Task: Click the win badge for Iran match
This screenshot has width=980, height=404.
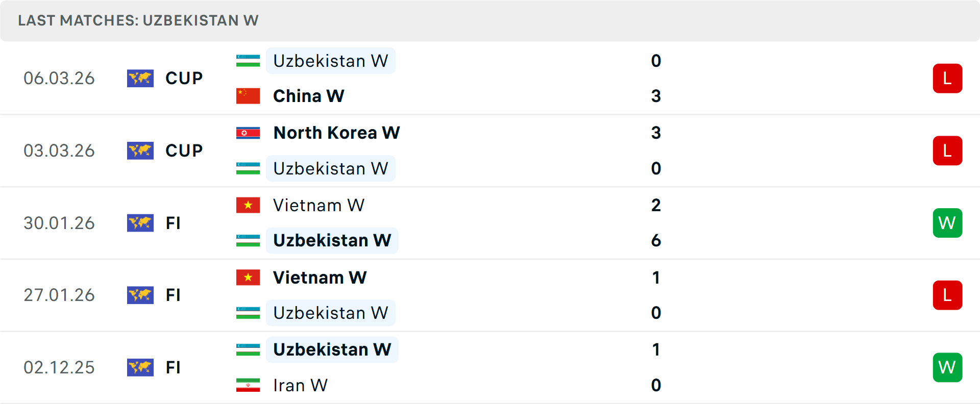Action: pos(947,367)
